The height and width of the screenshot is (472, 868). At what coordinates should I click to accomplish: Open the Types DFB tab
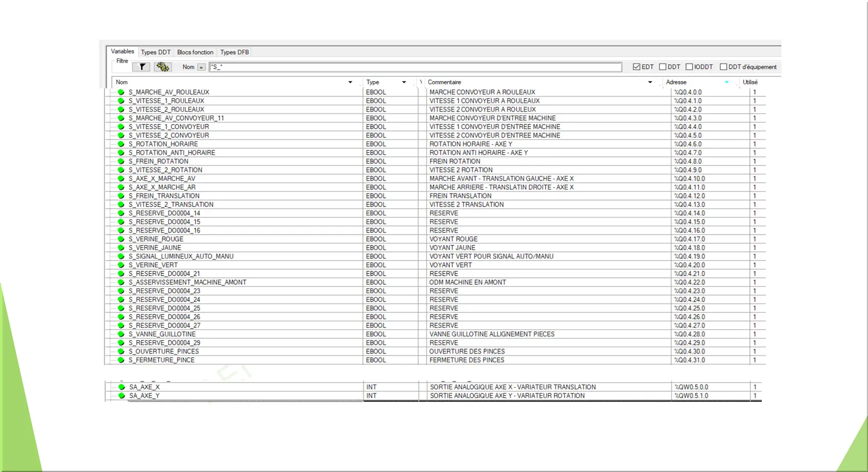coord(234,52)
